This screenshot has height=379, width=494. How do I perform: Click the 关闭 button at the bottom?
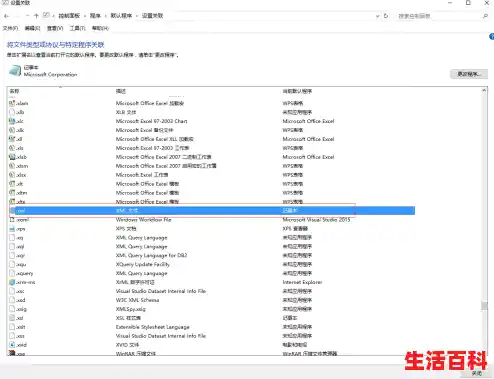pyautogui.click(x=477, y=373)
